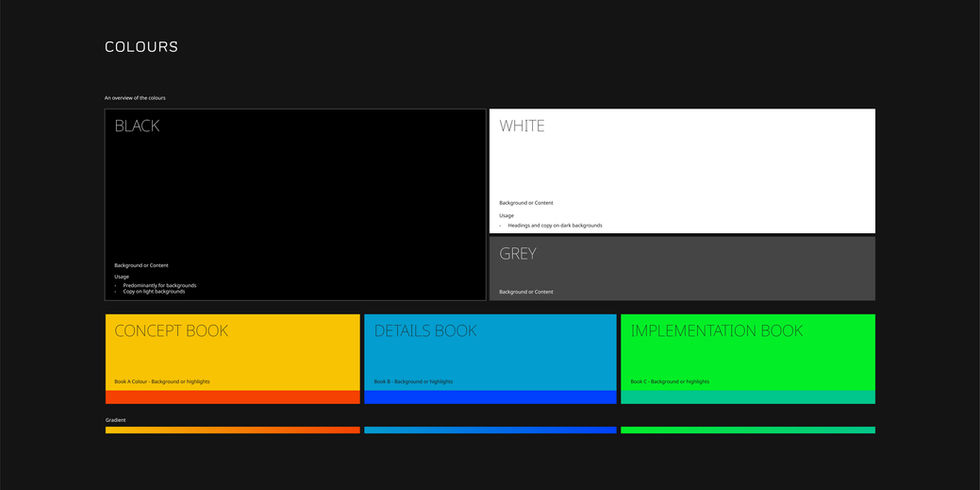Click the teal strip under Implementation Book
This screenshot has height=490, width=980.
point(748,397)
